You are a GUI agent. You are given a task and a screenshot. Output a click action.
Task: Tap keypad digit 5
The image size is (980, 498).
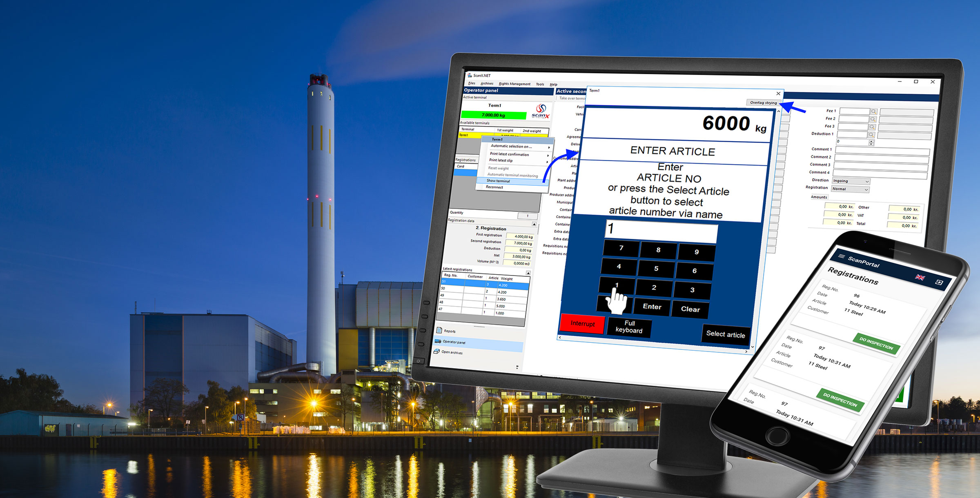(x=656, y=269)
